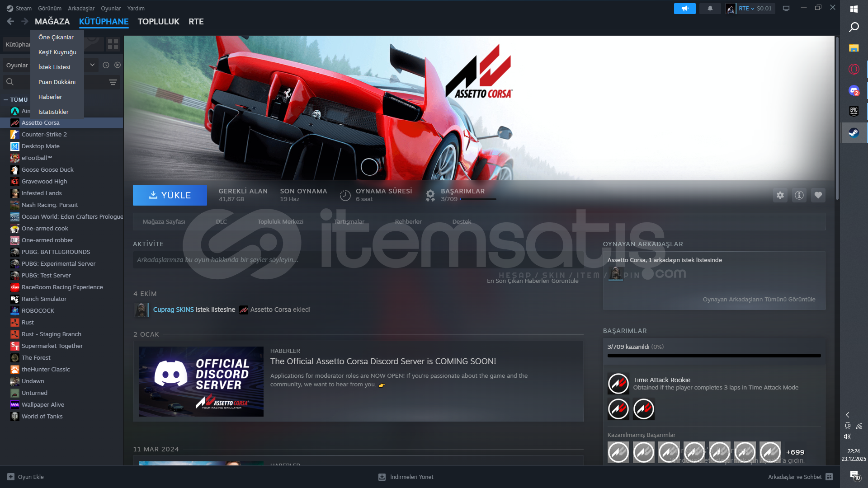This screenshot has width=868, height=488.
Task: Open Oynayan Arkadaşların Tümünü Görüntüle link
Action: point(759,299)
